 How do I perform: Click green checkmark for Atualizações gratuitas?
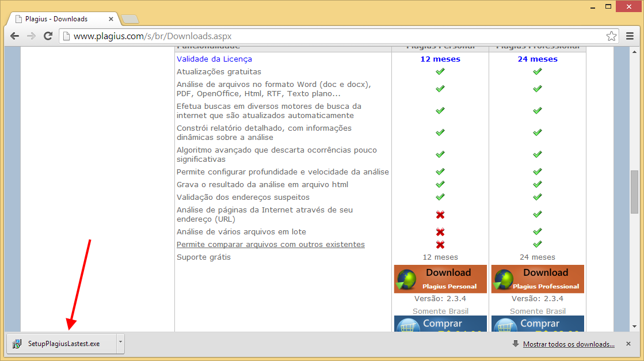tap(440, 71)
